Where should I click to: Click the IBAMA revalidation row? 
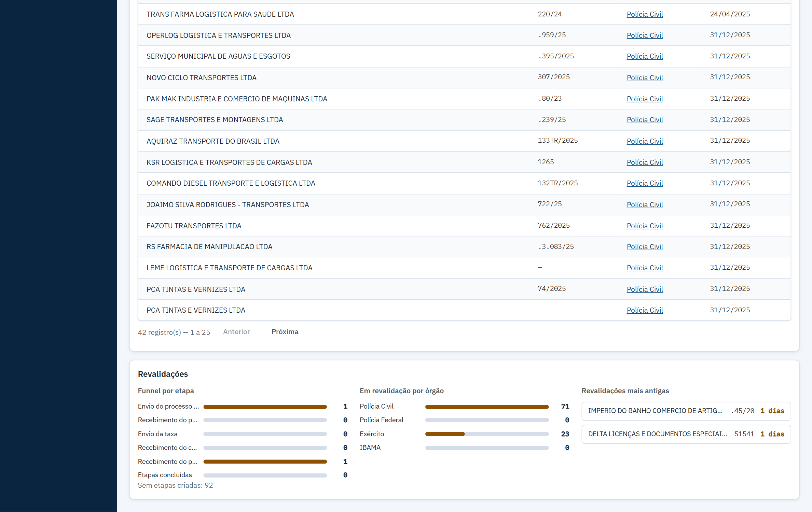(x=464, y=447)
